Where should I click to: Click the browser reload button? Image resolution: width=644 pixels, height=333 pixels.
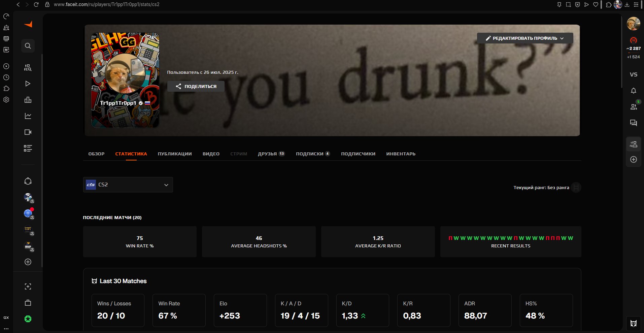click(36, 4)
